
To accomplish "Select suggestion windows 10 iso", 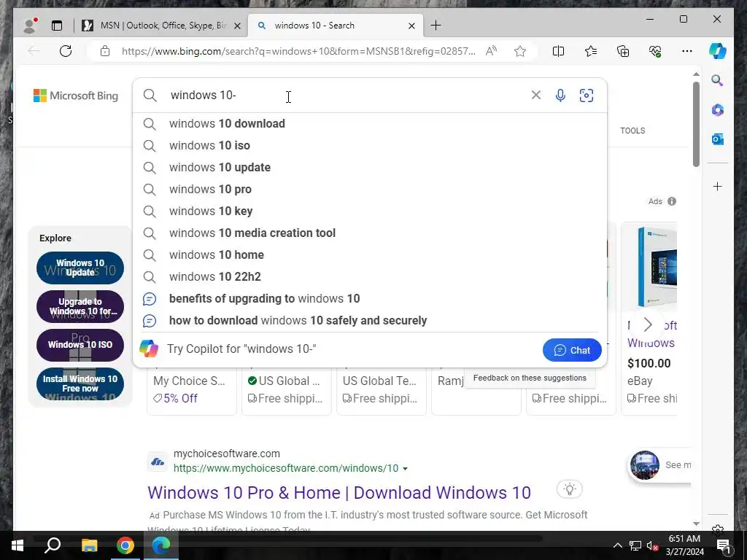I will click(x=370, y=146).
